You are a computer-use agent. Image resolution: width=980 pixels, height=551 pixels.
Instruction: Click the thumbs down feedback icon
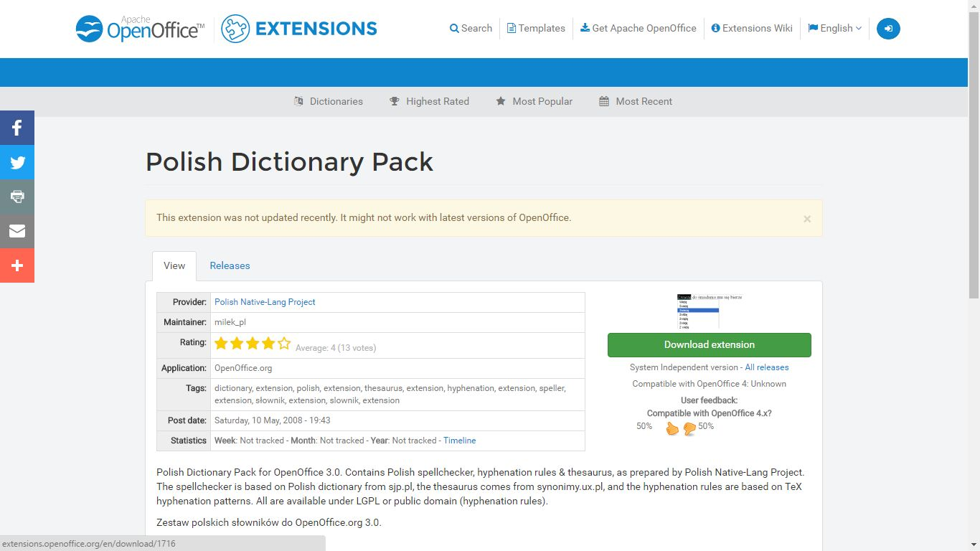point(689,429)
